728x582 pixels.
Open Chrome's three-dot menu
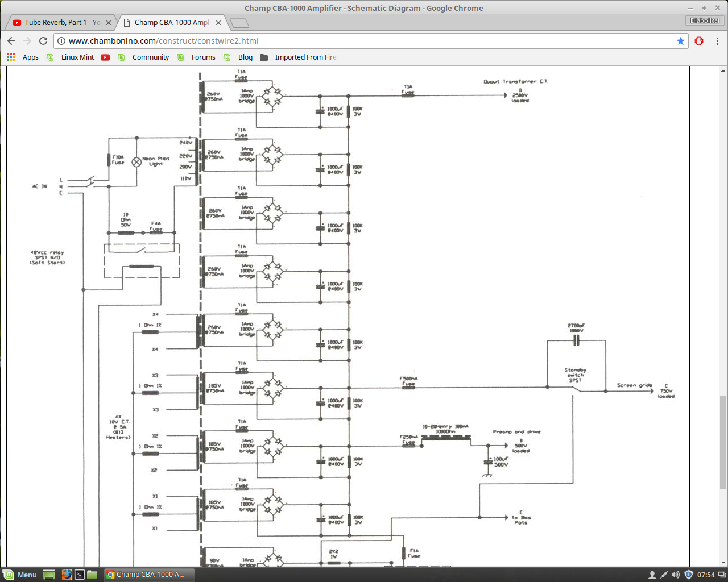(717, 41)
